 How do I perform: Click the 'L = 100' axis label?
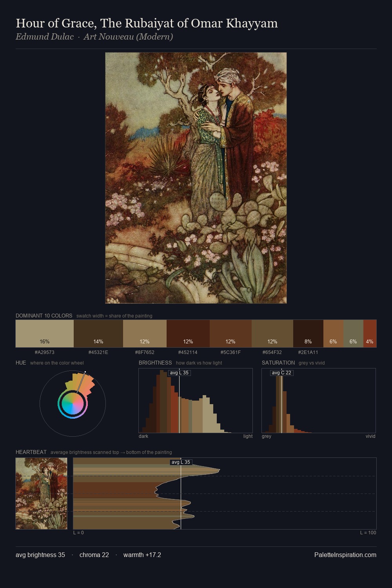(368, 533)
